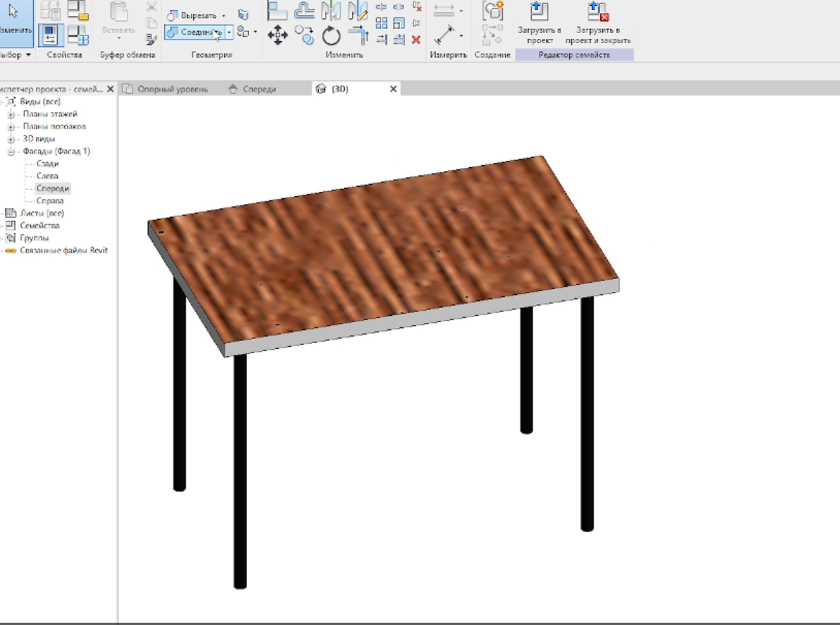The image size is (840, 625).
Task: Open the Properties palette icon
Action: point(50,35)
